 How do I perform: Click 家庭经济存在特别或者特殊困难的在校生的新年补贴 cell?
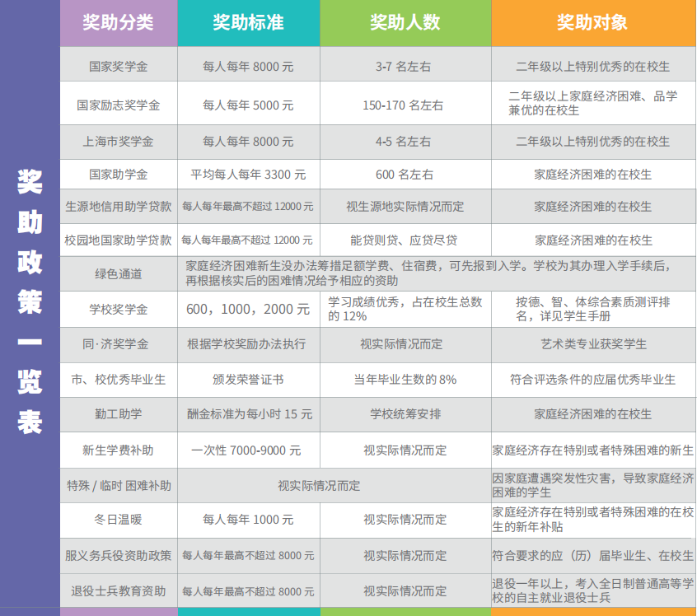[x=593, y=520]
